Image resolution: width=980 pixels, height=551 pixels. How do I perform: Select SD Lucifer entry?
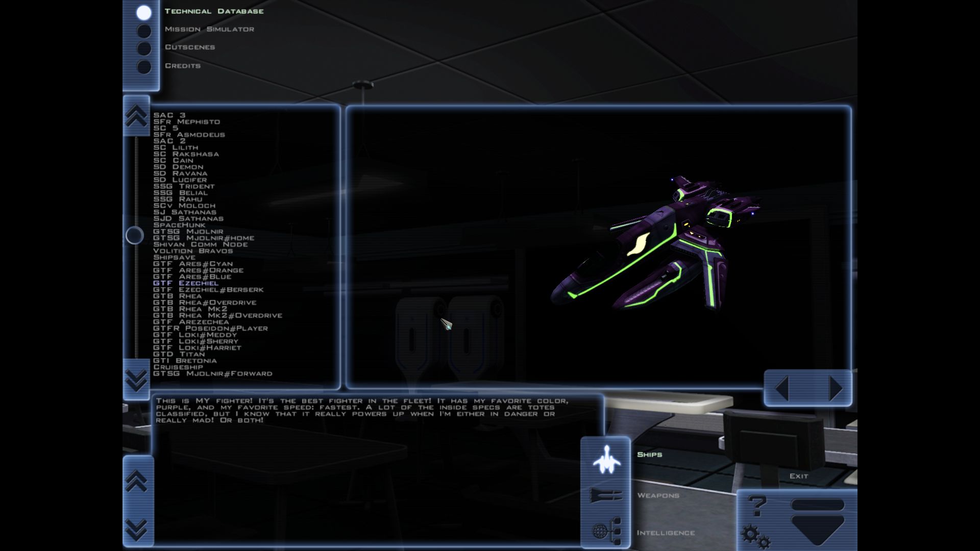[180, 180]
